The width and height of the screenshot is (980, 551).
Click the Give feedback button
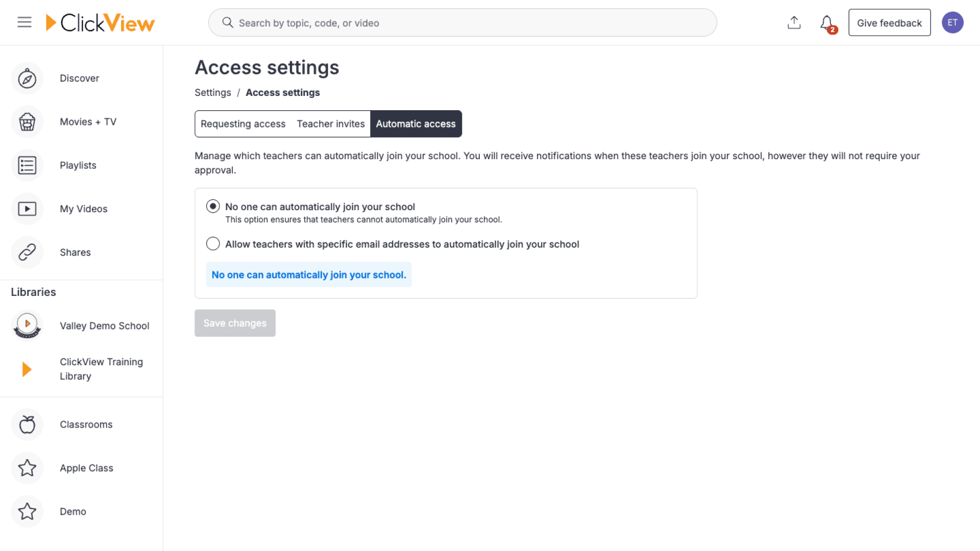point(889,22)
